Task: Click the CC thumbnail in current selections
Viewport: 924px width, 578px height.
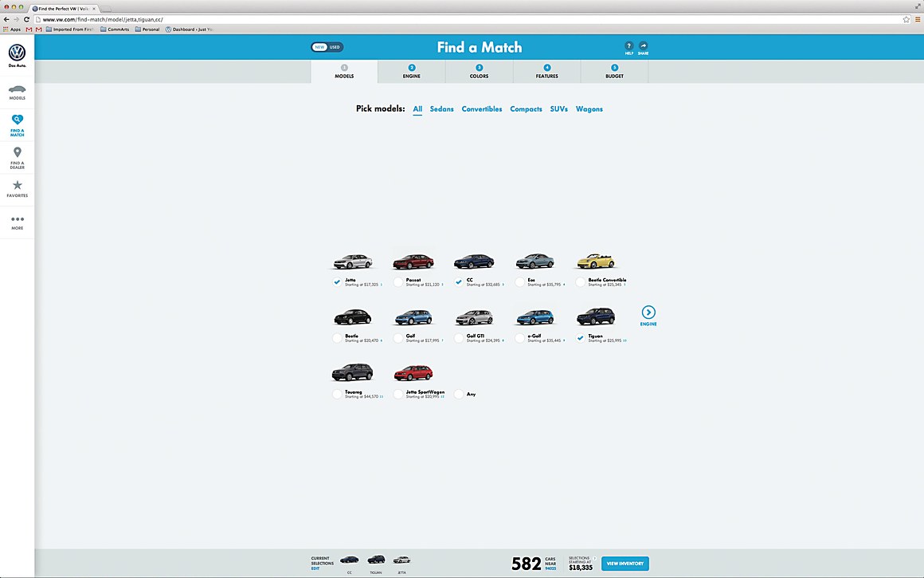Action: pyautogui.click(x=350, y=560)
